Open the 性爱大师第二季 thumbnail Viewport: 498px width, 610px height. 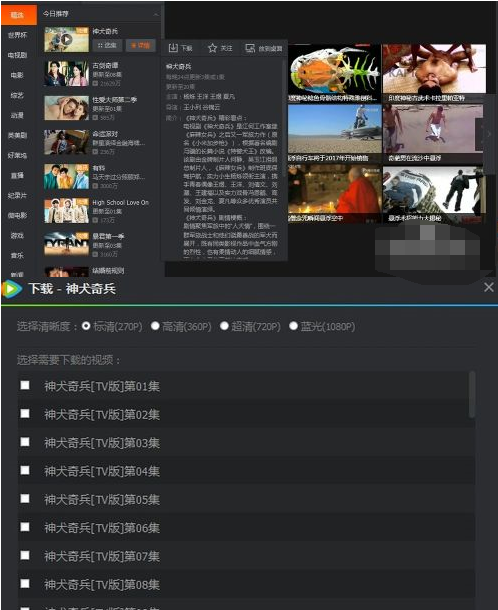pyautogui.click(x=67, y=108)
